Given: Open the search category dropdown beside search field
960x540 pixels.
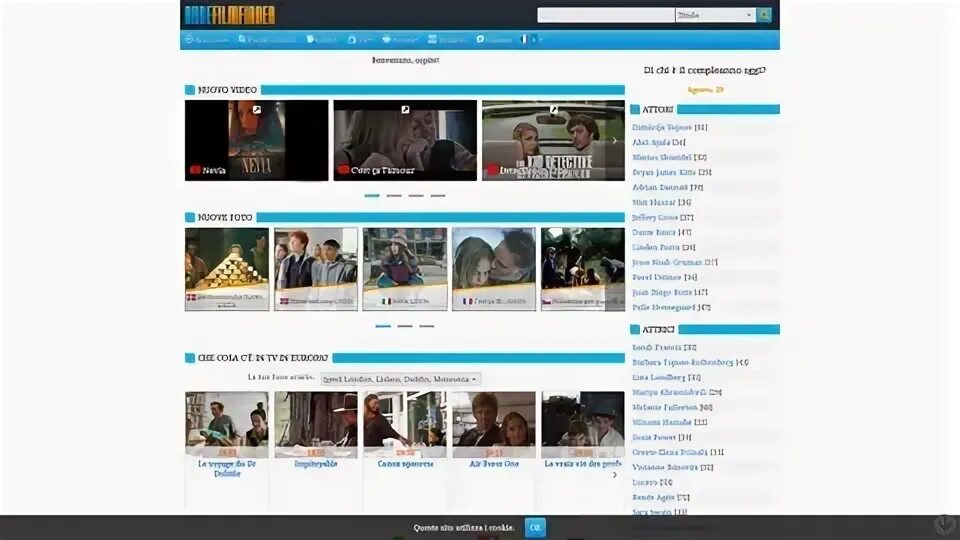Looking at the screenshot, I should (714, 15).
